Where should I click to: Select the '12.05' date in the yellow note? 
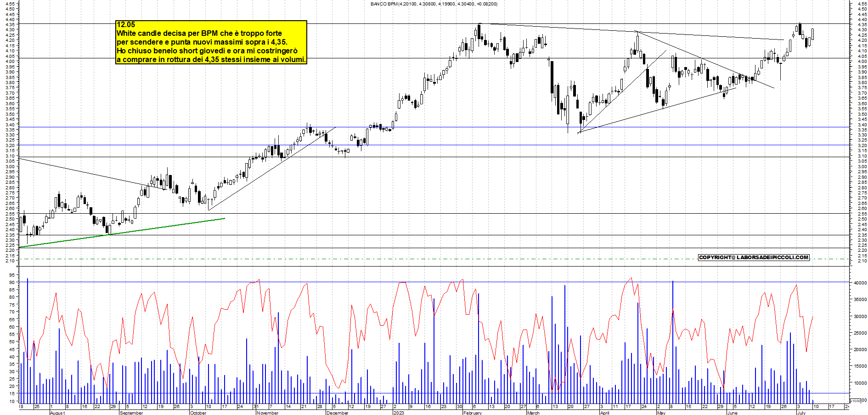126,25
